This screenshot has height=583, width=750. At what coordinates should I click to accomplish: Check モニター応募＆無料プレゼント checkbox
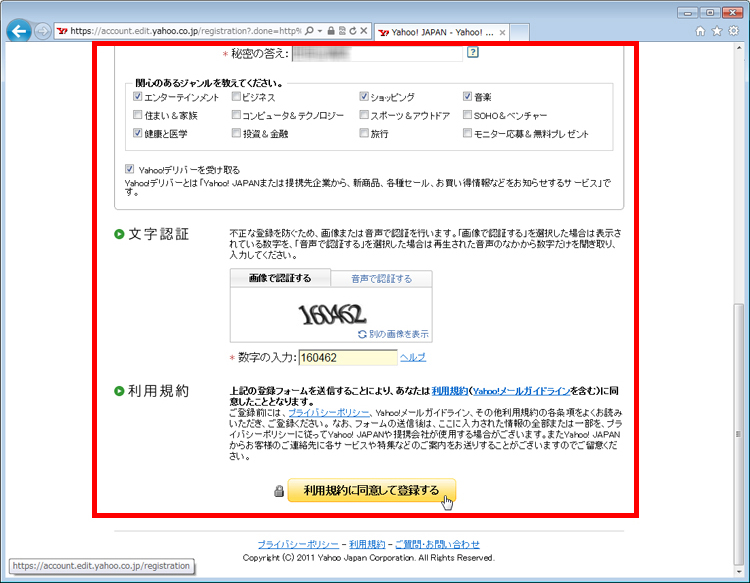[x=467, y=133]
